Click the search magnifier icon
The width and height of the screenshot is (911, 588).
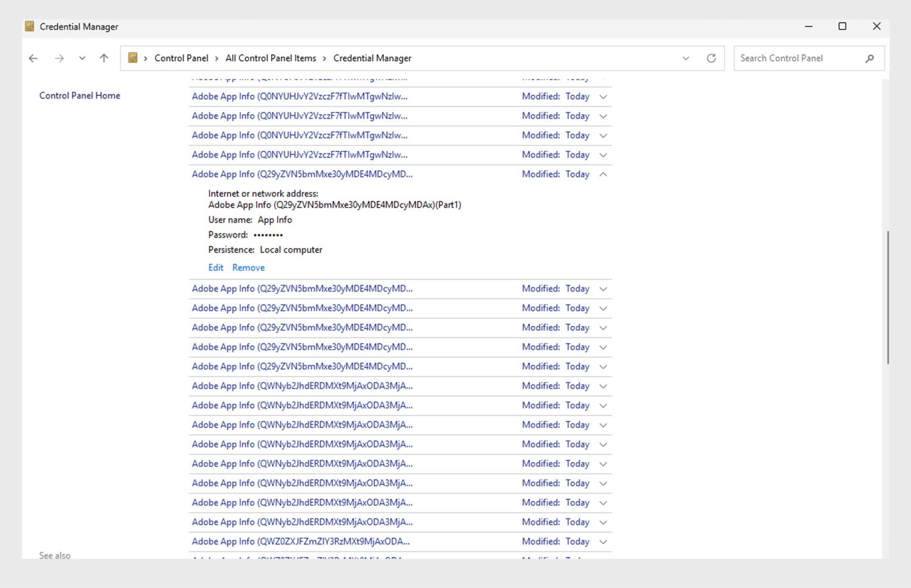(869, 58)
